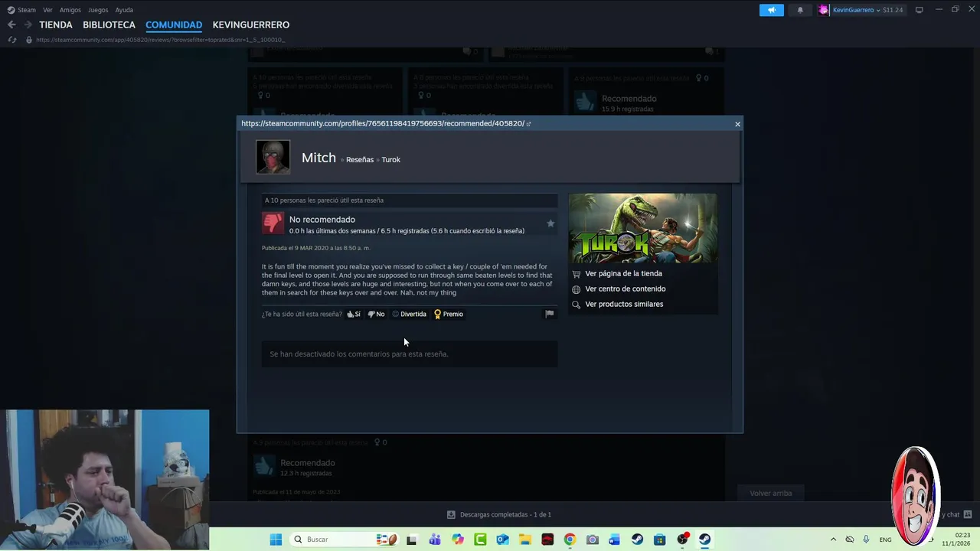Click Volver arriba button in background page
The image size is (980, 551).
(771, 493)
